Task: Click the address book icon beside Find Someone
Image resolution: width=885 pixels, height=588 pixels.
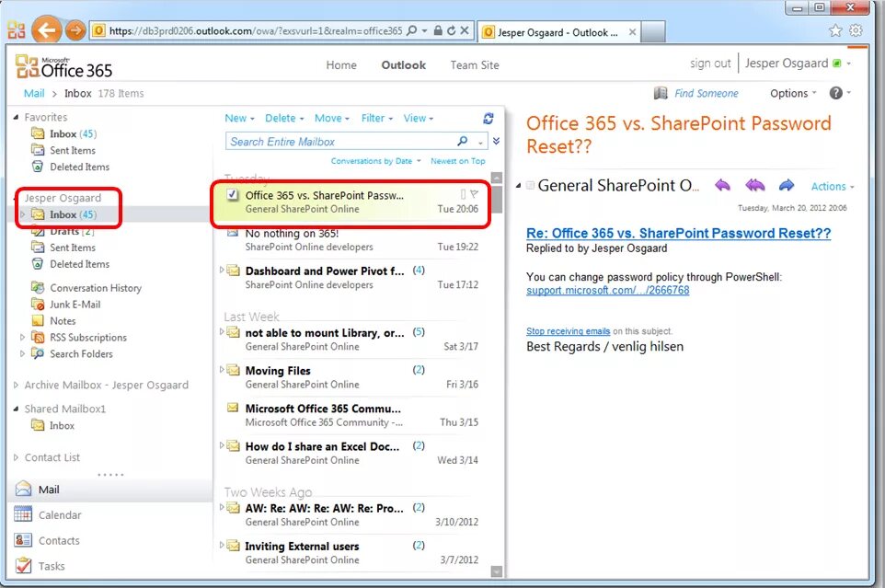Action: [661, 93]
